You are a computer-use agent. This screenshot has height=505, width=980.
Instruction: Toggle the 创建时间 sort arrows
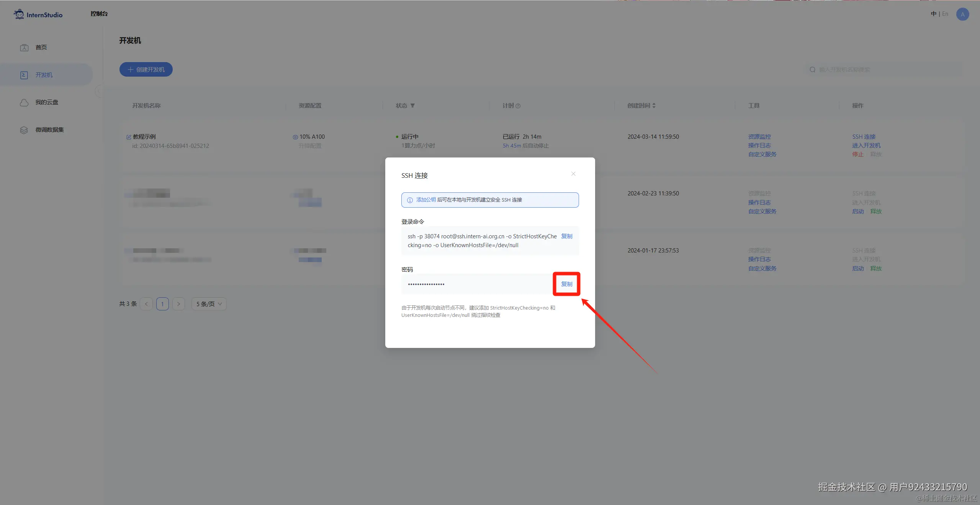point(654,105)
